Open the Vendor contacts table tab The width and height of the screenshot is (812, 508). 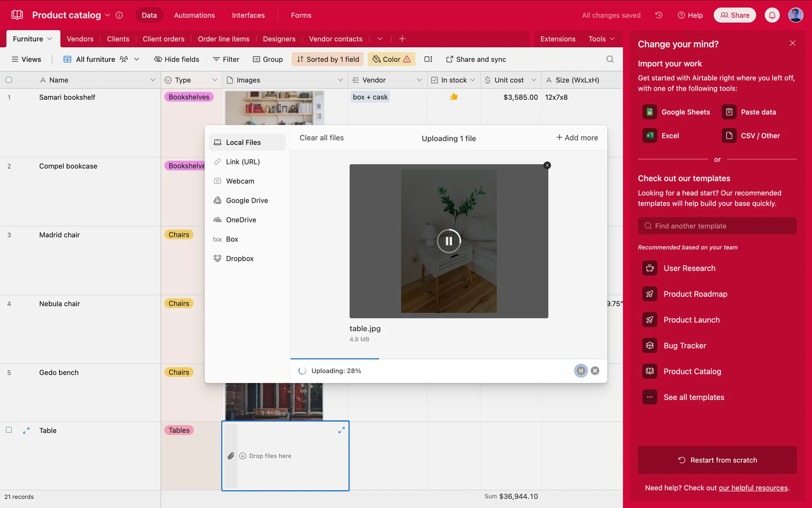click(335, 39)
